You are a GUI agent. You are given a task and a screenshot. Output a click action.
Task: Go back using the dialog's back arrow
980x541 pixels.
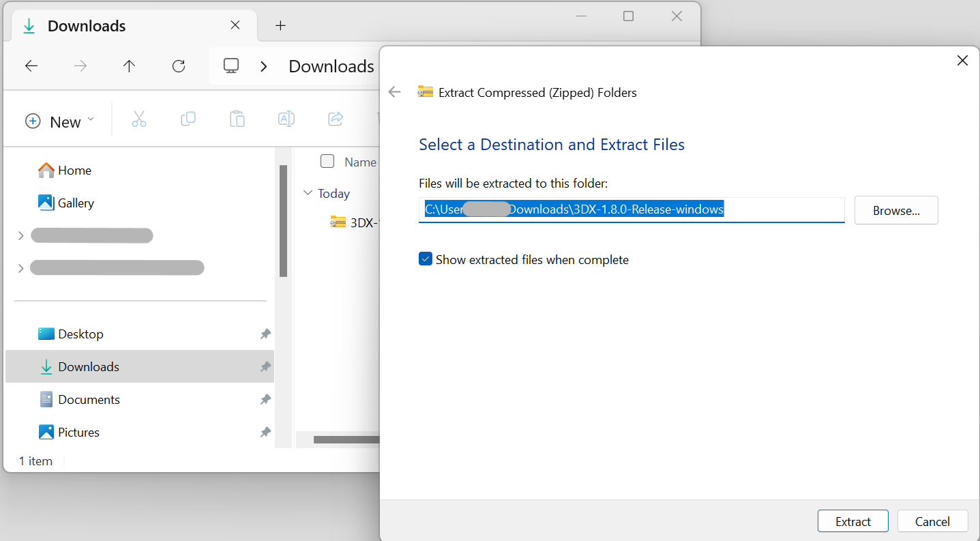click(x=394, y=91)
